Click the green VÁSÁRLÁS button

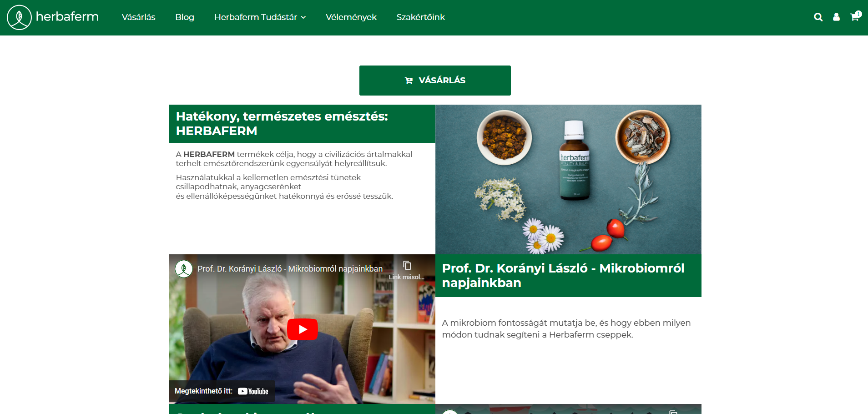pyautogui.click(x=435, y=81)
